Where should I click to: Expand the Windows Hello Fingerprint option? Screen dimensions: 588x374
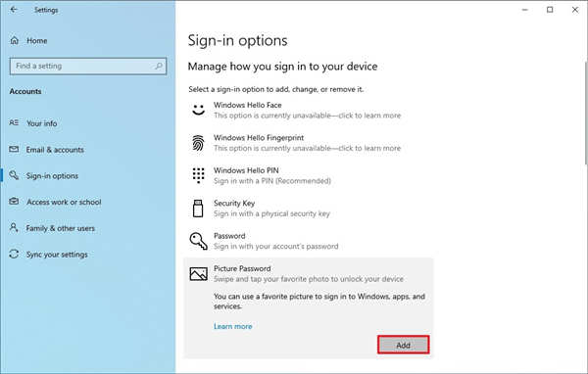(x=308, y=143)
